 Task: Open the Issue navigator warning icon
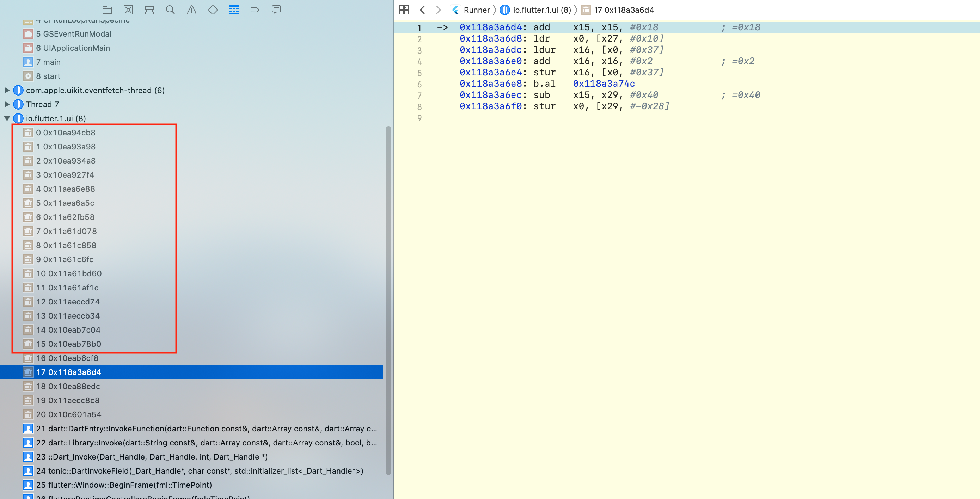pos(191,10)
